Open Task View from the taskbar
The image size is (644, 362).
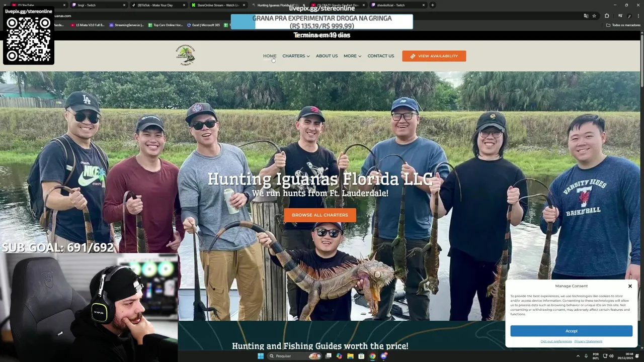click(x=328, y=356)
